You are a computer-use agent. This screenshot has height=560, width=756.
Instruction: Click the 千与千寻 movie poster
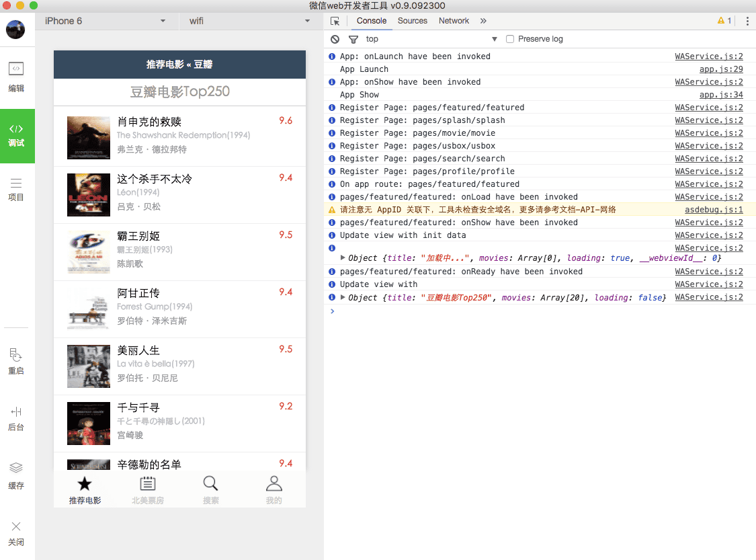tap(89, 424)
